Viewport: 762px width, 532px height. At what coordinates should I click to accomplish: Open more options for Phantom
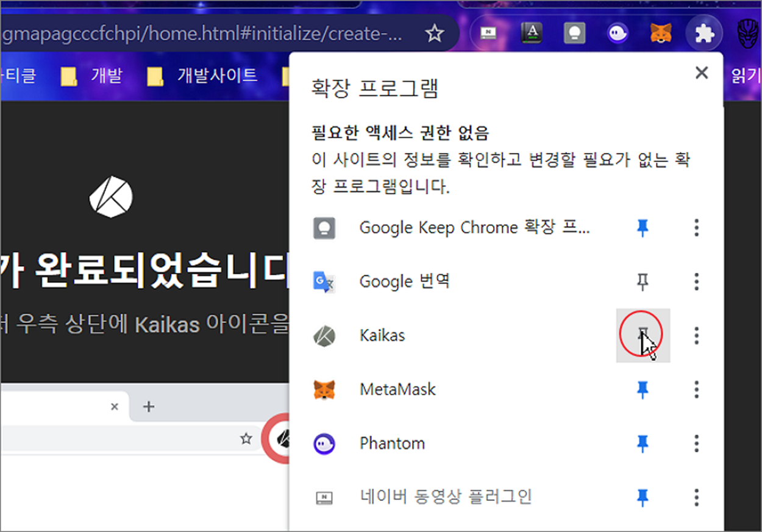pos(696,443)
